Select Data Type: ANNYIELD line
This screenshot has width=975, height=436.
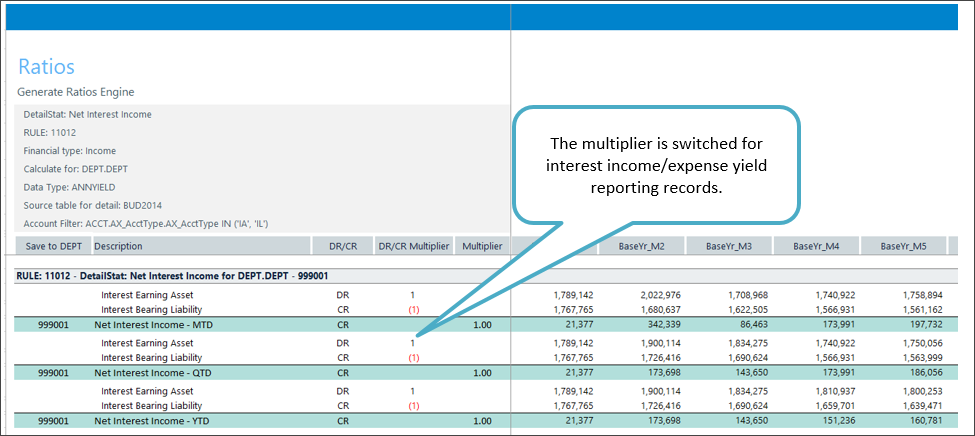(x=68, y=187)
